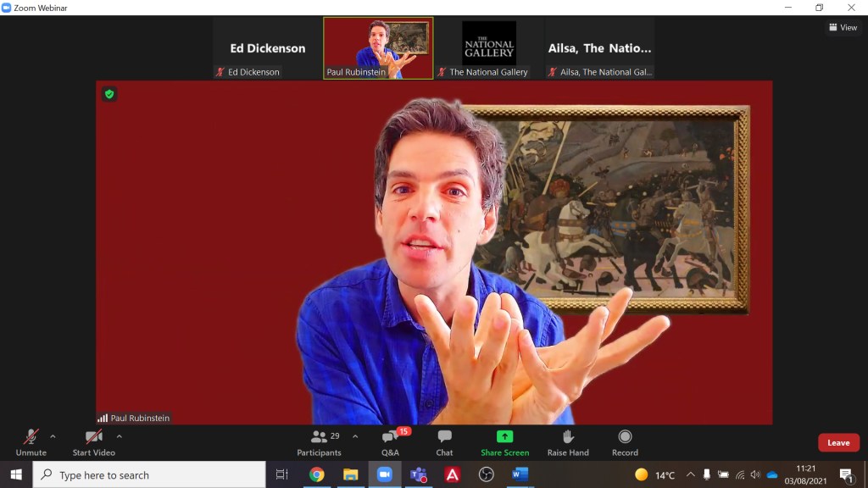Click the Windows taskbar search box

pyautogui.click(x=148, y=474)
